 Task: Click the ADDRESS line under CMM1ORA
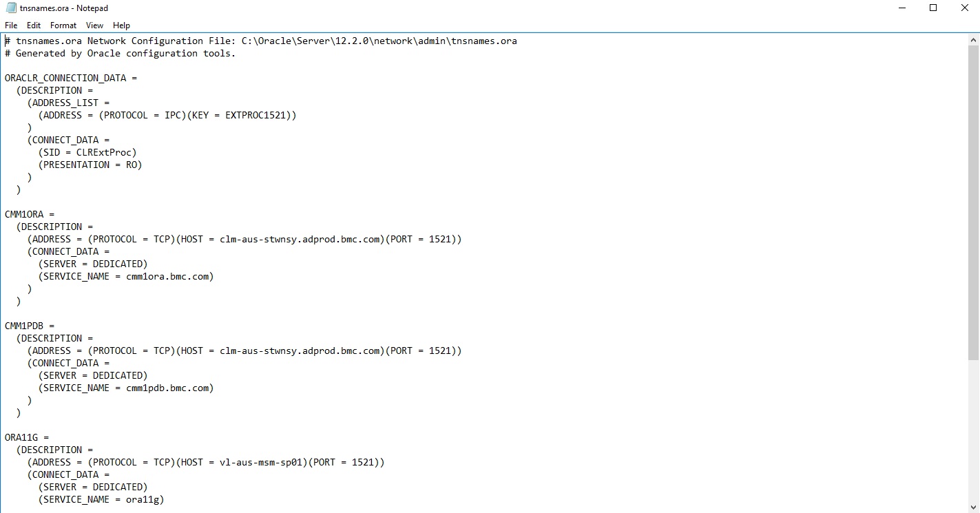[x=244, y=239]
